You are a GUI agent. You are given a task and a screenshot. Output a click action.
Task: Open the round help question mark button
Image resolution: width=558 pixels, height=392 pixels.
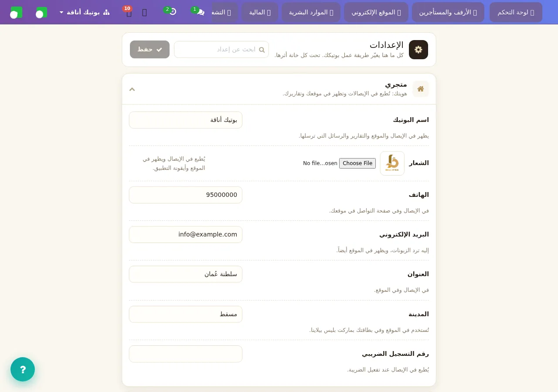(x=23, y=369)
